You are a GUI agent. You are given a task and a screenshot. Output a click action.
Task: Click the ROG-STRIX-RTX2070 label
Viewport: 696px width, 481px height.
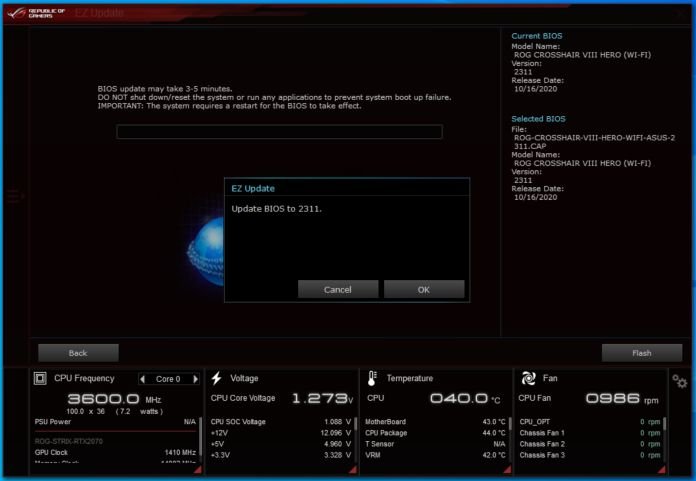[x=69, y=441]
